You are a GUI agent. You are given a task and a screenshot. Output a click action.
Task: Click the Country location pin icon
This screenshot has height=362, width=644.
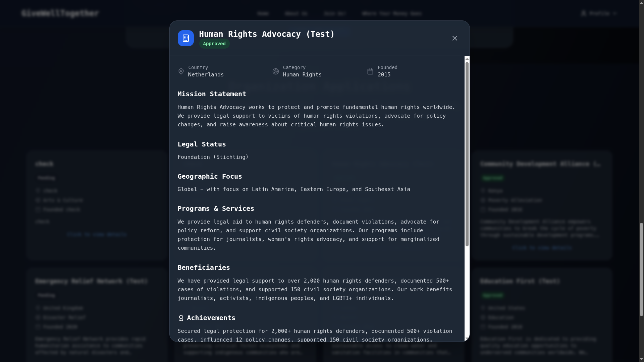coord(181,71)
